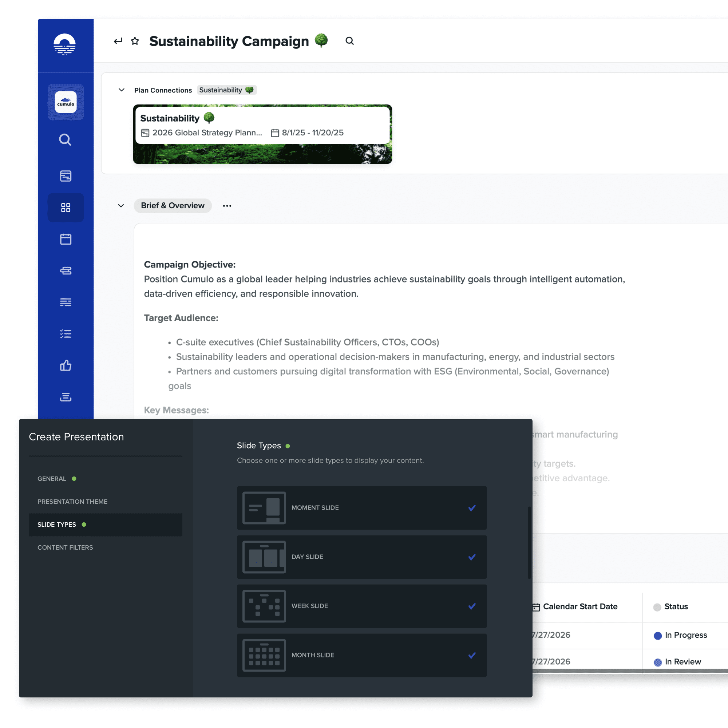Open the Brief & Overview three-dot menu

pos(227,206)
